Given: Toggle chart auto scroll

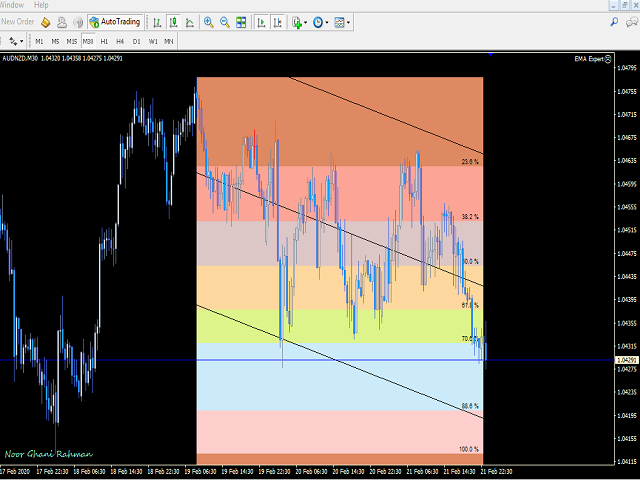Looking at the screenshot, I should tap(259, 21).
